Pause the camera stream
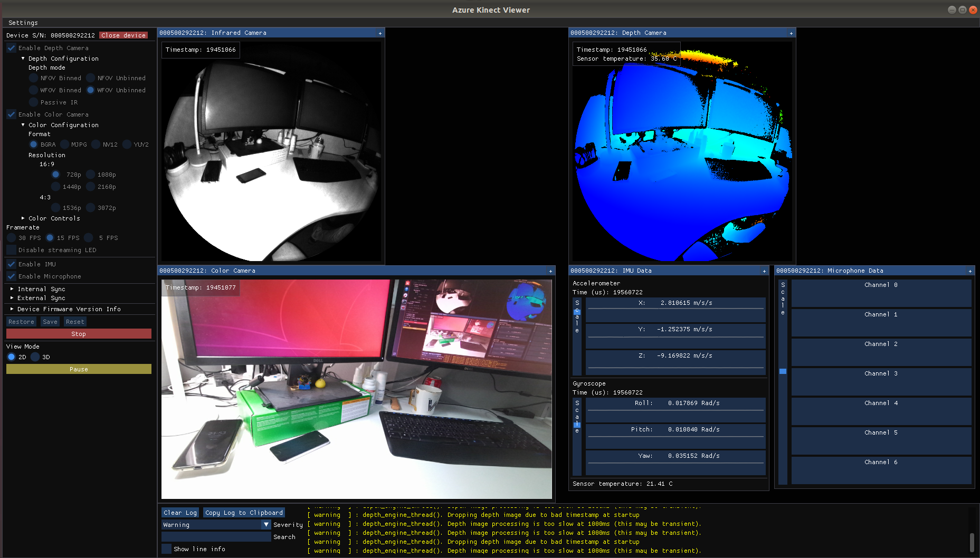 pos(78,369)
